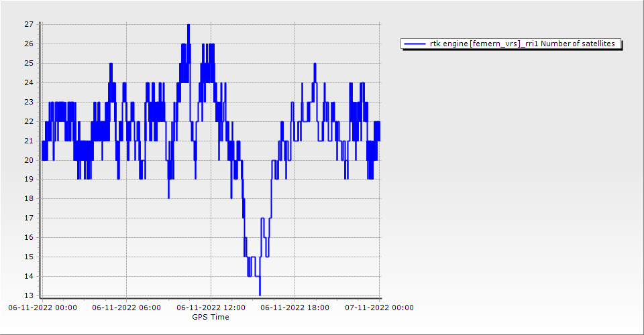Click the lowest dip of the line at 13

pyautogui.click(x=260, y=295)
